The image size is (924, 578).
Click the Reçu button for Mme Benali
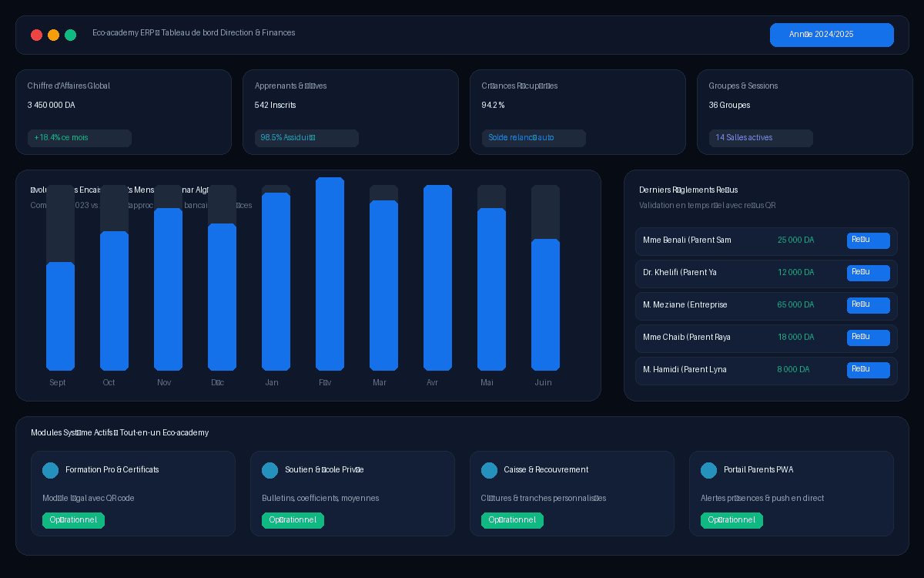(869, 240)
